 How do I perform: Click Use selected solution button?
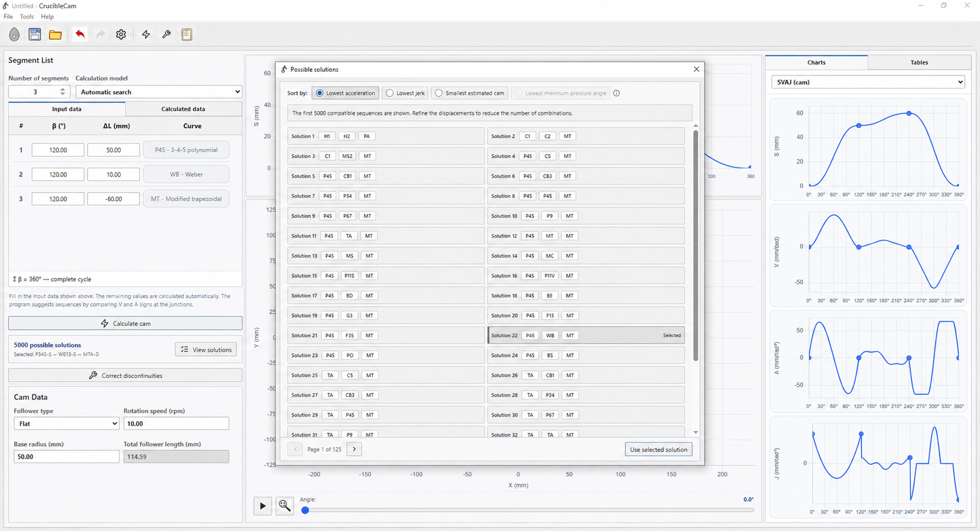[659, 449]
